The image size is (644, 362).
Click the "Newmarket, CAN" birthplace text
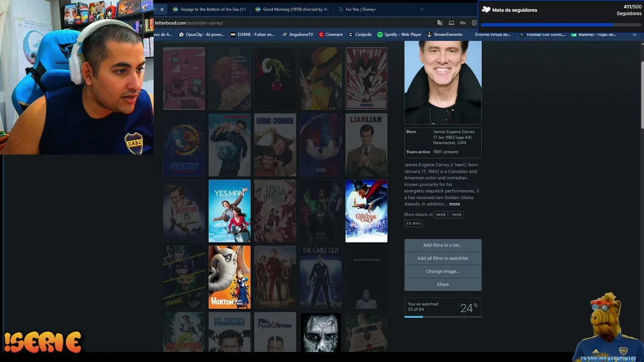(x=450, y=143)
